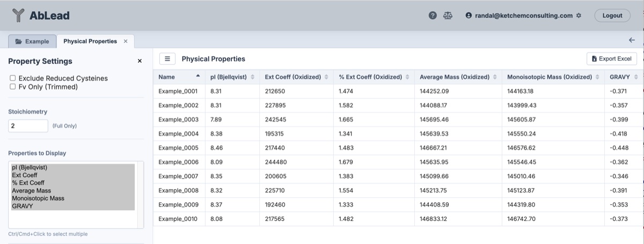This screenshot has height=244, width=644.
Task: Click the balance scale icon
Action: (x=448, y=16)
